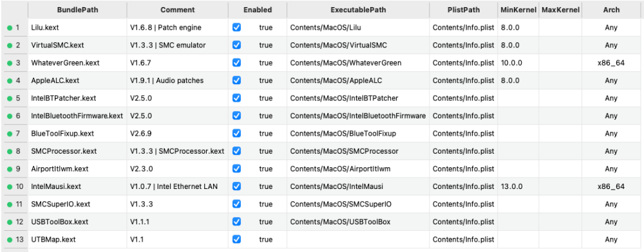
Task: Select the empty ExecutablePath cell for UTBMap.kext
Action: click(358, 239)
